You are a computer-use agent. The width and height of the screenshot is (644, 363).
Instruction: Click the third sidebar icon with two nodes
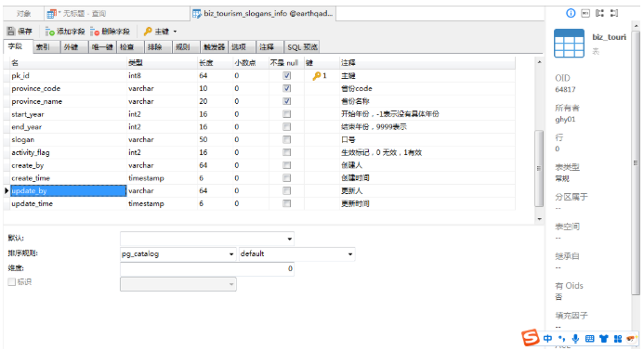point(599,13)
